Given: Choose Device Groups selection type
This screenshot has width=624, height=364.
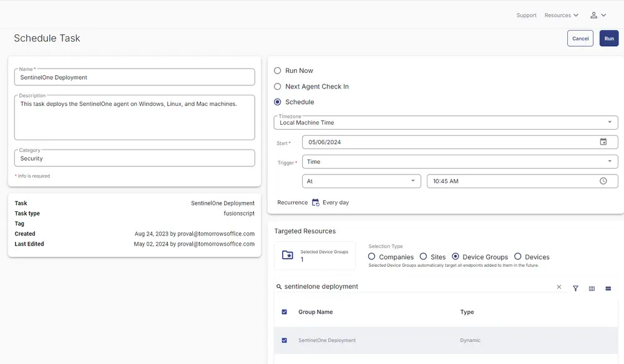Looking at the screenshot, I should (456, 257).
